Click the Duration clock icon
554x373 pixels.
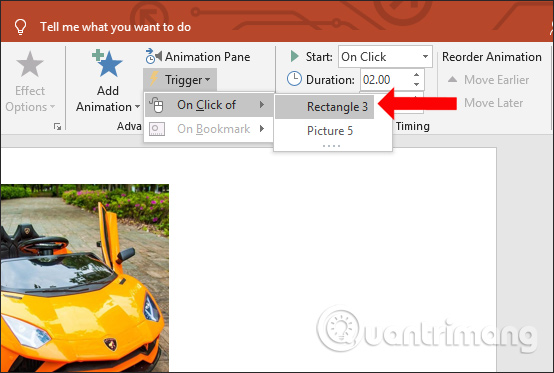click(294, 79)
